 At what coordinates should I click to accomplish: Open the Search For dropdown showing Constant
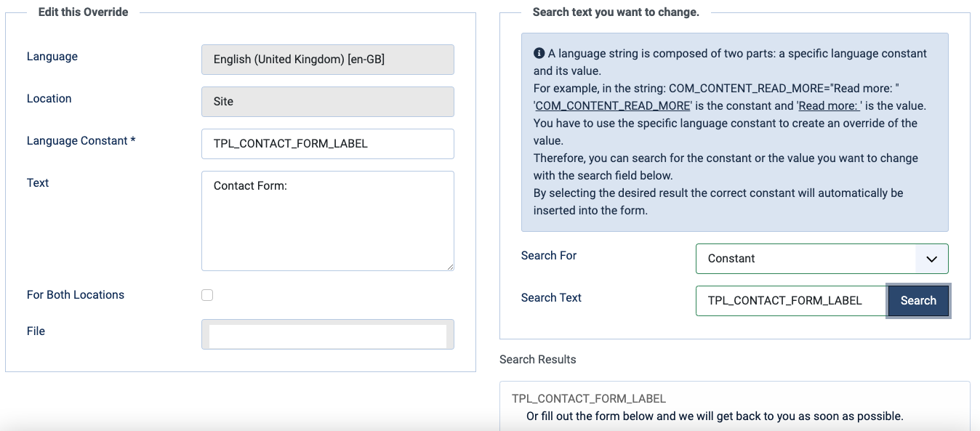(822, 259)
